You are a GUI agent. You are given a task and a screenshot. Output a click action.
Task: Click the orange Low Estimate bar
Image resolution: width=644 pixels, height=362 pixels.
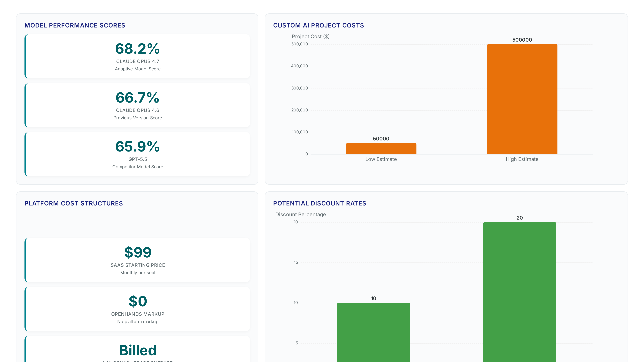coord(381,149)
